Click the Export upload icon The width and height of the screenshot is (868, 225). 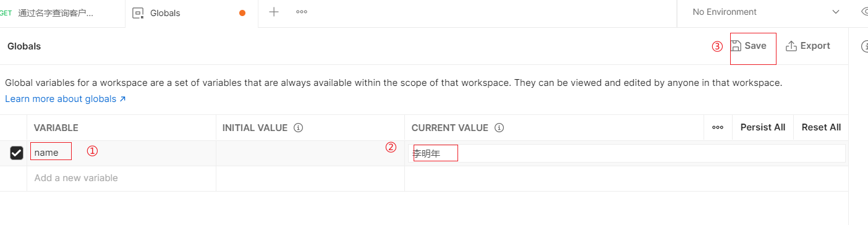coord(791,46)
